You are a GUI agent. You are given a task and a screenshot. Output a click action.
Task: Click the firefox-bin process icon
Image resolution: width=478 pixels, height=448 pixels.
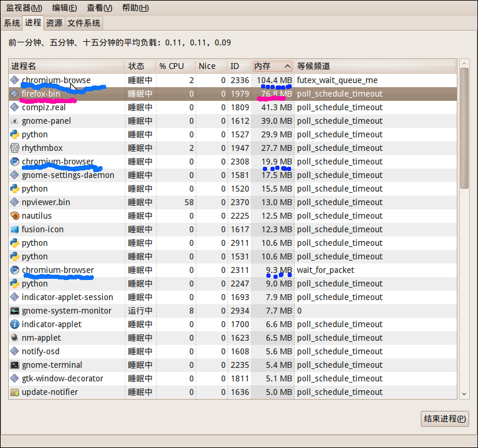tap(14, 94)
